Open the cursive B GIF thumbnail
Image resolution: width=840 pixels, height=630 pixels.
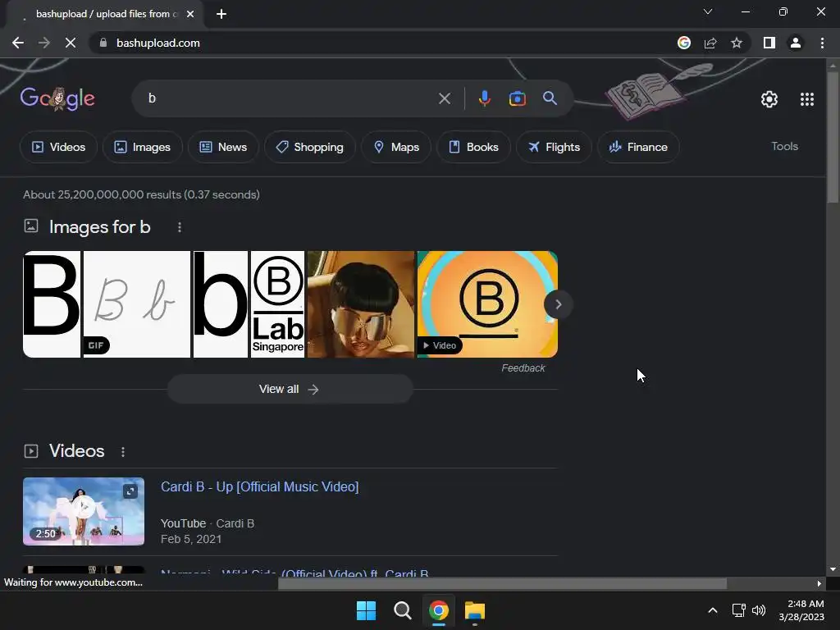click(x=137, y=304)
